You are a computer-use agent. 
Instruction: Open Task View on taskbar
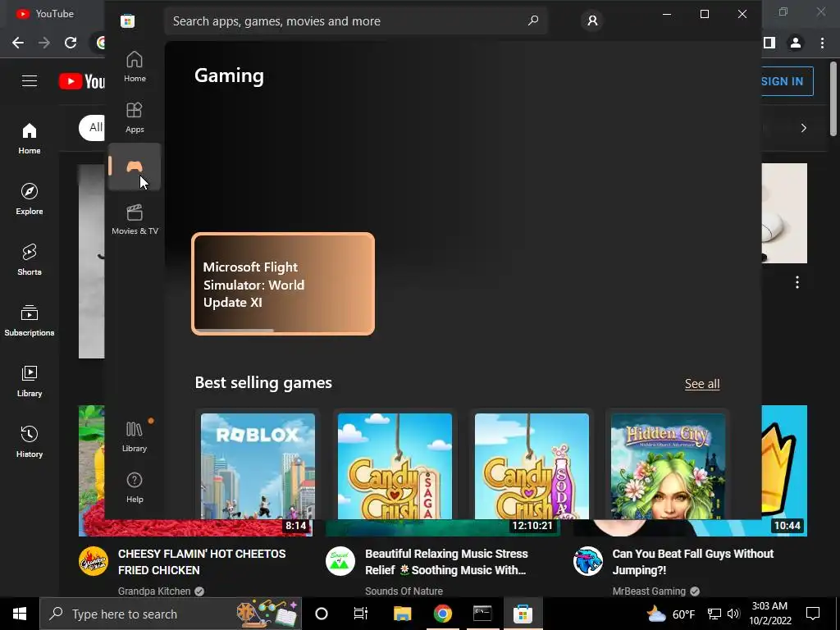click(x=361, y=614)
